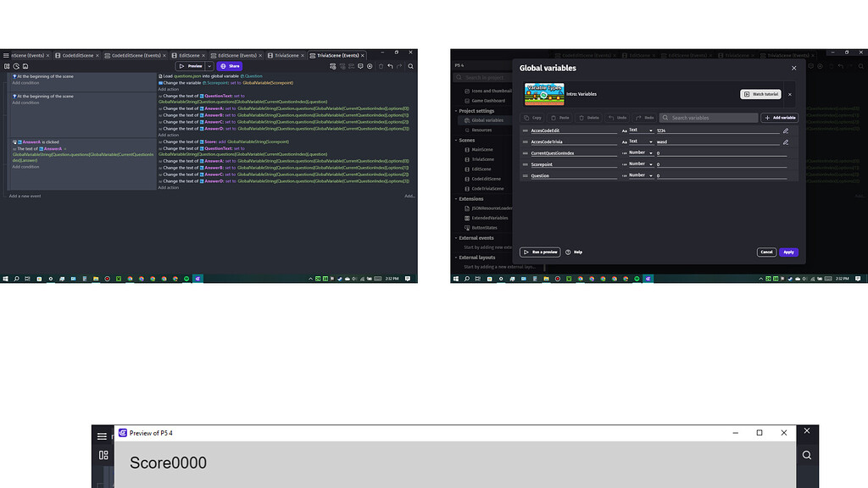Click the hamburger menu icon in the preview window
Viewport: 868px width, 488px height.
point(102,435)
